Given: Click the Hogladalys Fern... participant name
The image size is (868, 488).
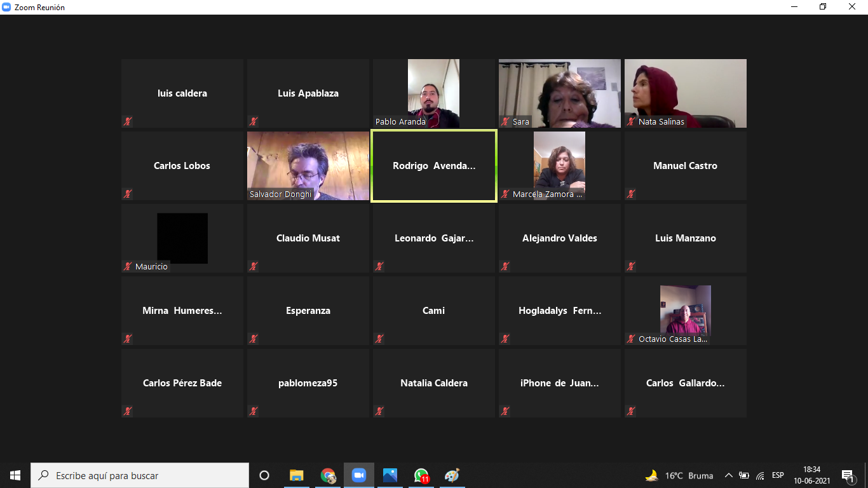Looking at the screenshot, I should (x=560, y=311).
